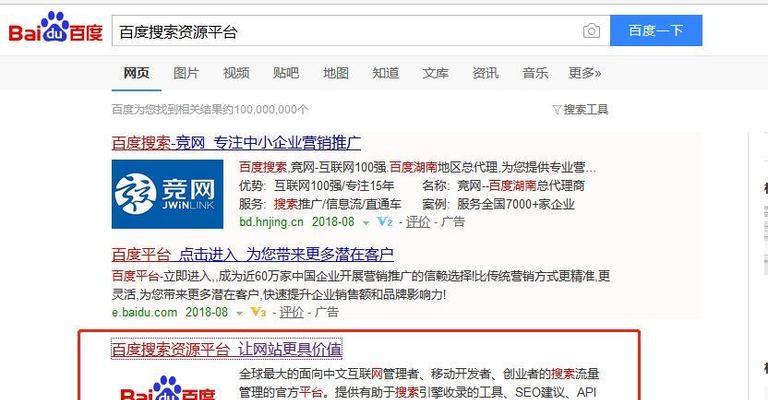Click the Baidu logo in the header
This screenshot has height=400, width=768.
coord(55,28)
